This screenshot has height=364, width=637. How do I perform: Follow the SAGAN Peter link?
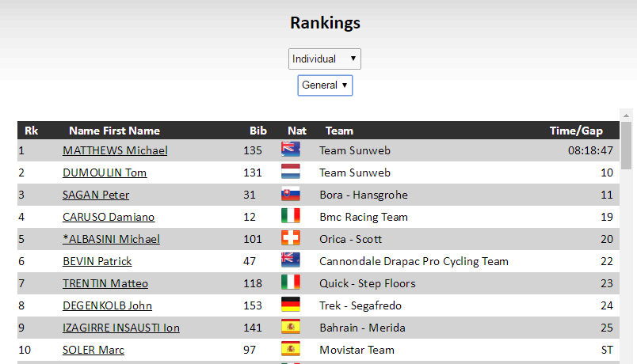pyautogui.click(x=96, y=195)
